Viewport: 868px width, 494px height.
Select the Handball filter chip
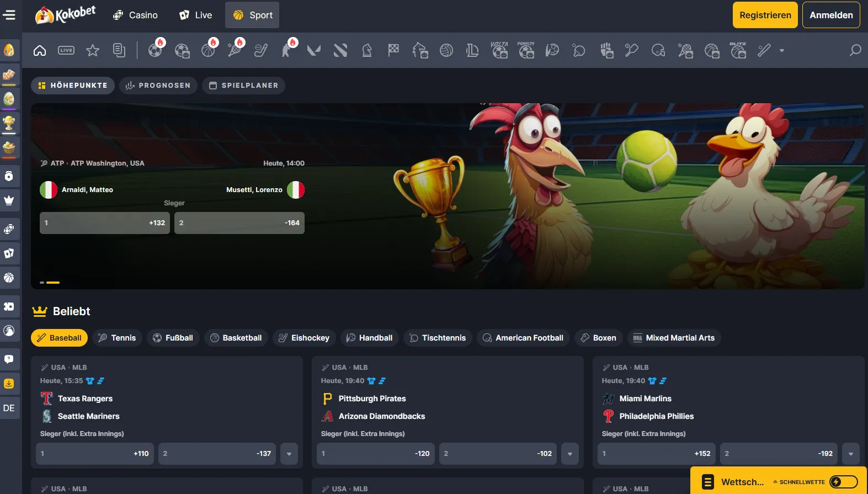(x=369, y=338)
